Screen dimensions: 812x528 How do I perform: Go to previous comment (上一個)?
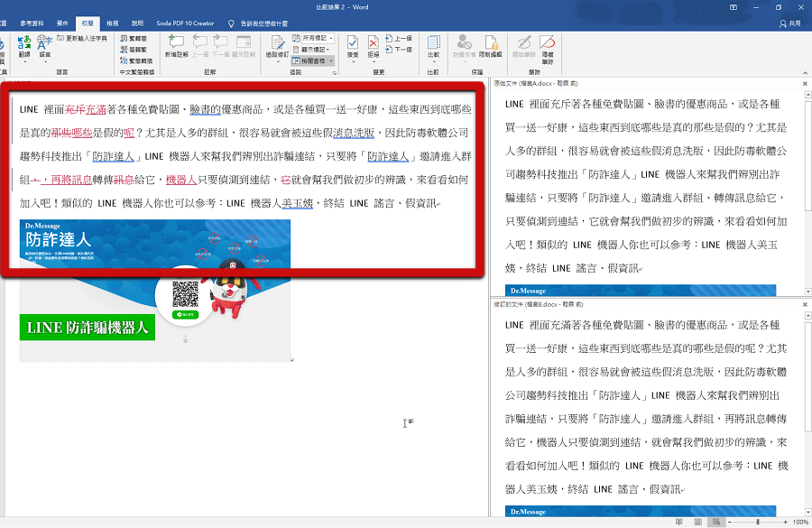[x=200, y=46]
